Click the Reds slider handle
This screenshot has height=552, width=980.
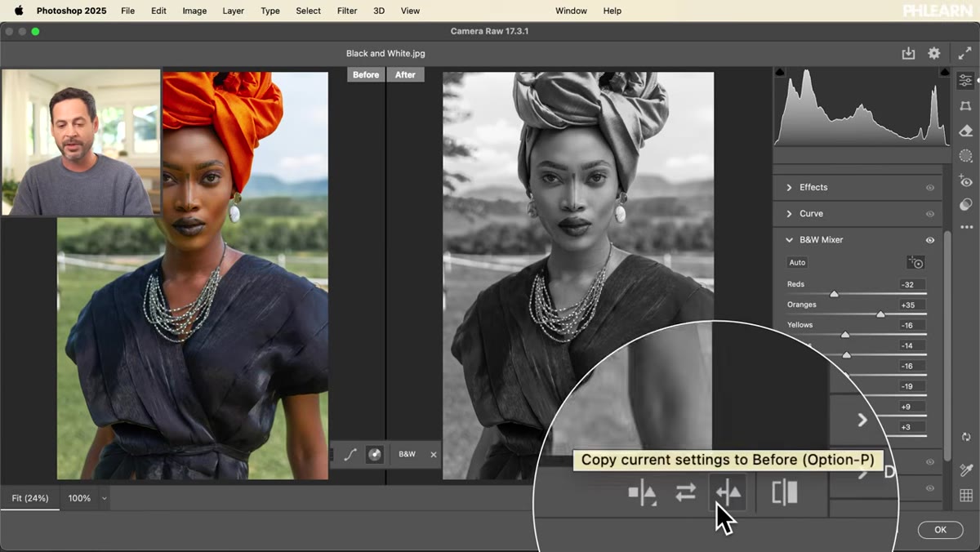[x=834, y=294]
